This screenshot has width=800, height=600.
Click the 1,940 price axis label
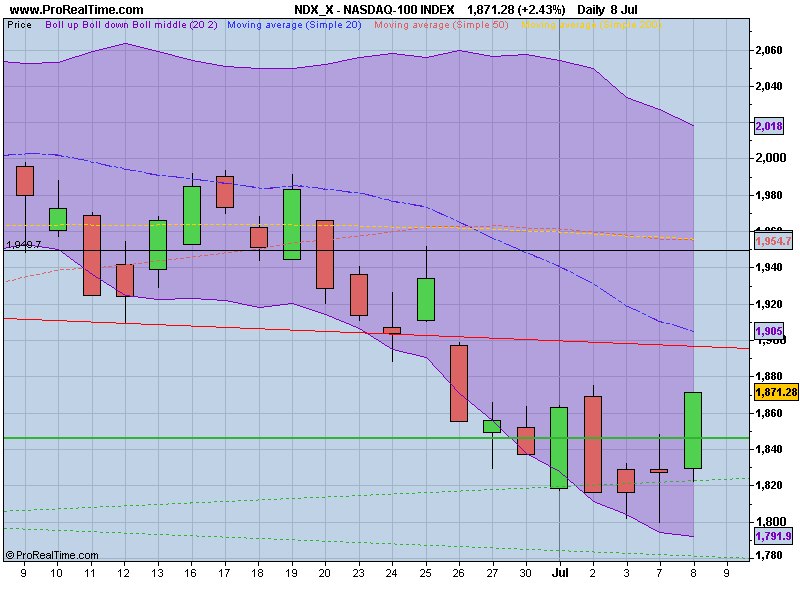(769, 267)
